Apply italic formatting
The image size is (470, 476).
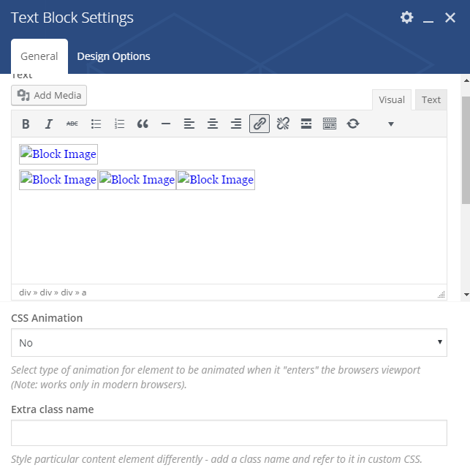49,124
